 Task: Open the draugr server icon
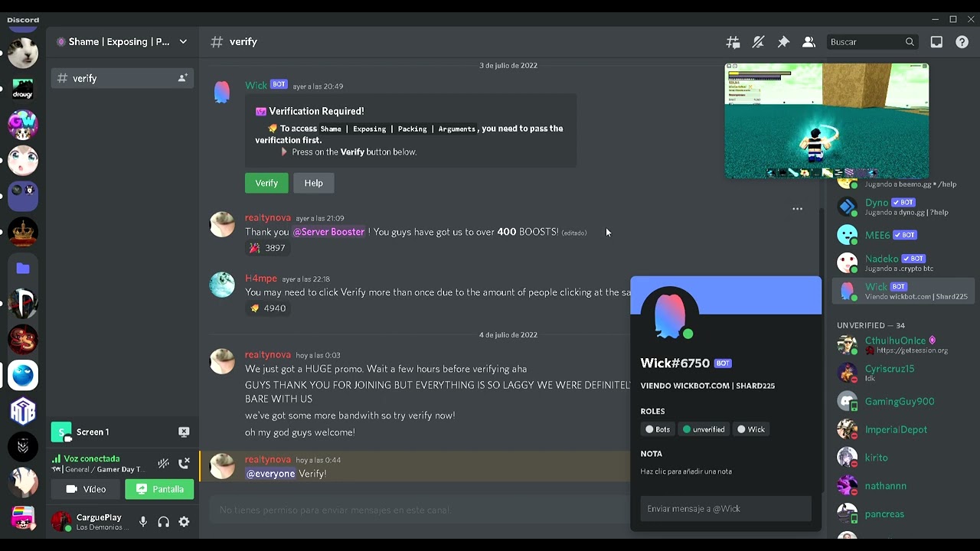23,89
